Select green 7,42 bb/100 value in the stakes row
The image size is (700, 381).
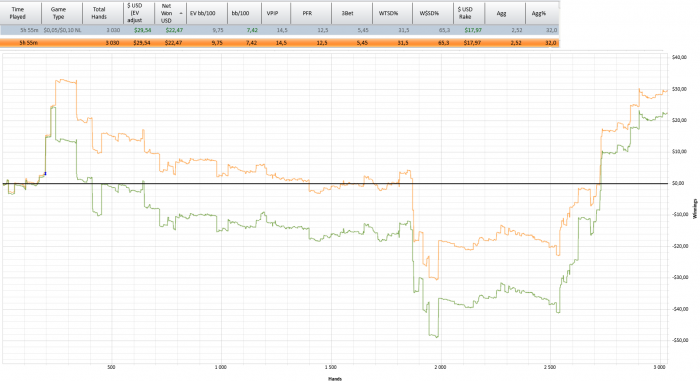[x=252, y=30]
